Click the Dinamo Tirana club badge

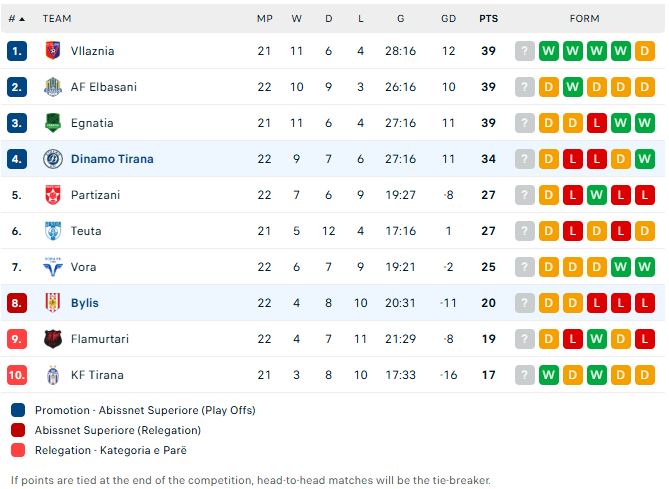[x=53, y=159]
